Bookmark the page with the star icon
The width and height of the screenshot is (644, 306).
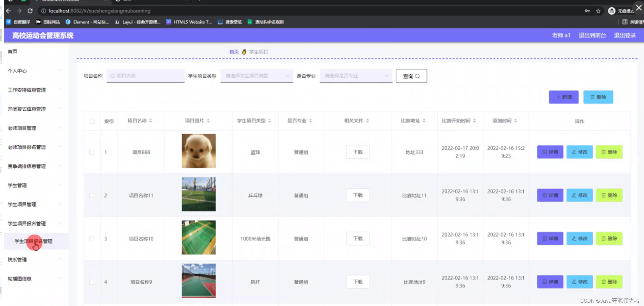tap(597, 11)
